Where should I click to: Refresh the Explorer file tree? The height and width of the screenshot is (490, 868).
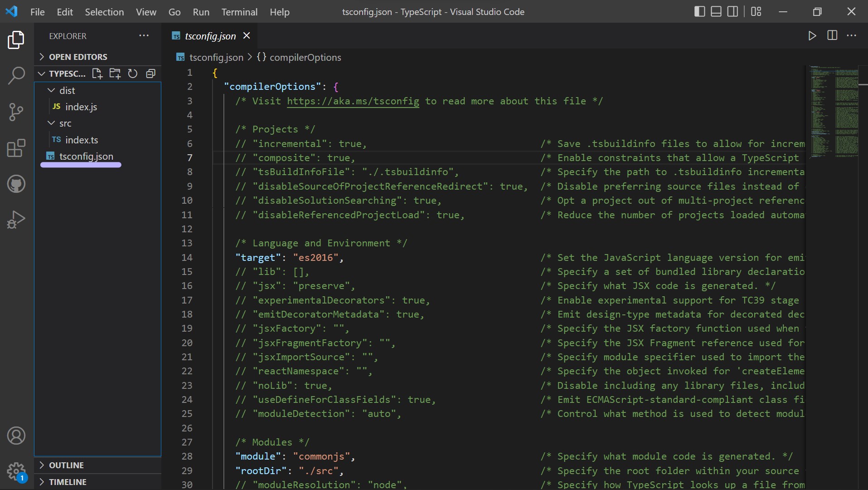[x=133, y=73]
